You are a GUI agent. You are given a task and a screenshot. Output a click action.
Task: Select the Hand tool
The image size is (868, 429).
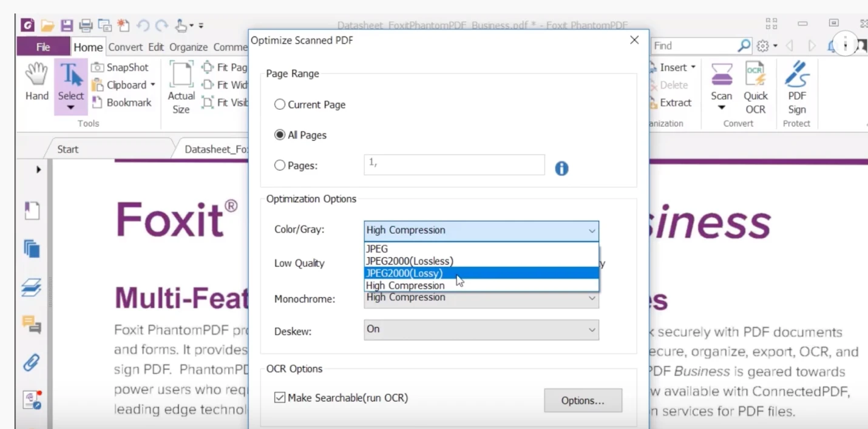[x=37, y=82]
